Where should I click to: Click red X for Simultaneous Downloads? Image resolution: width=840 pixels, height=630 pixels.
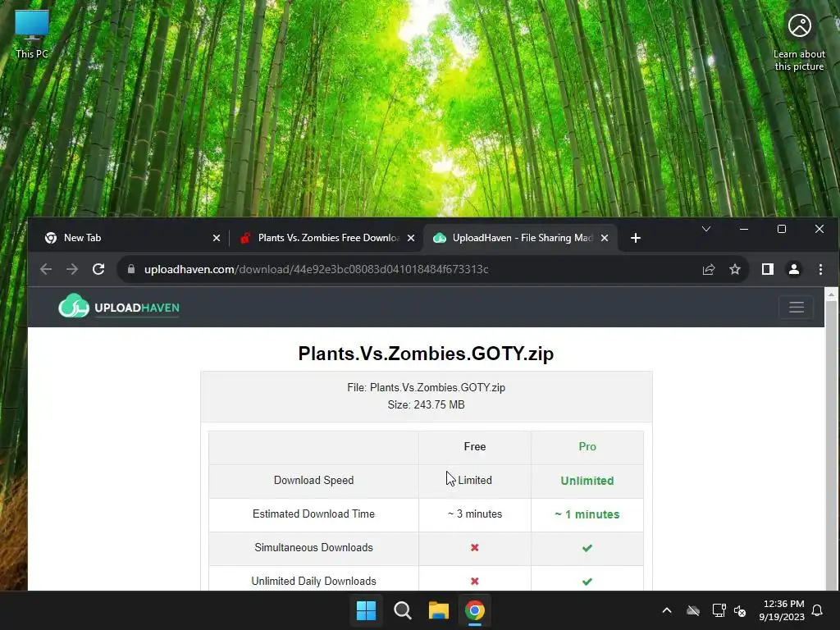[475, 547]
